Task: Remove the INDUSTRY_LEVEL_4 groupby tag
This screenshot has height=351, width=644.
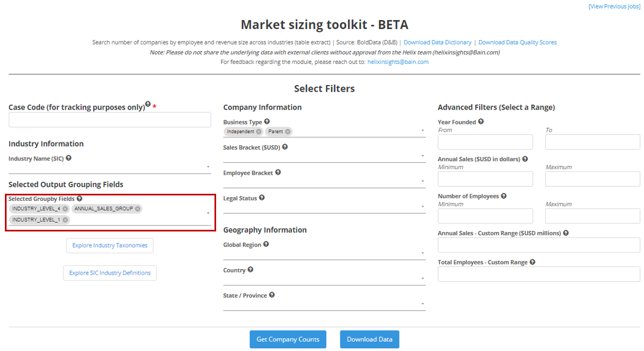Action: (65, 209)
